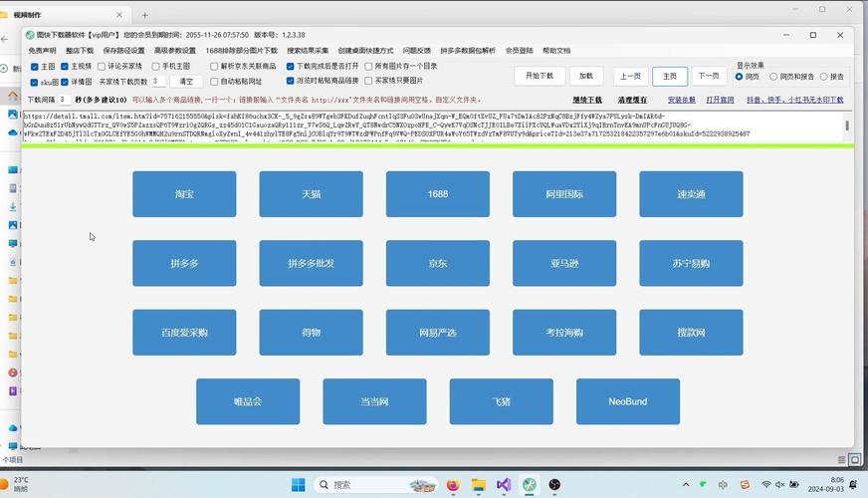Image resolution: width=868 pixels, height=498 pixels.
Task: Open the Windows Start menu
Action: pos(299,485)
